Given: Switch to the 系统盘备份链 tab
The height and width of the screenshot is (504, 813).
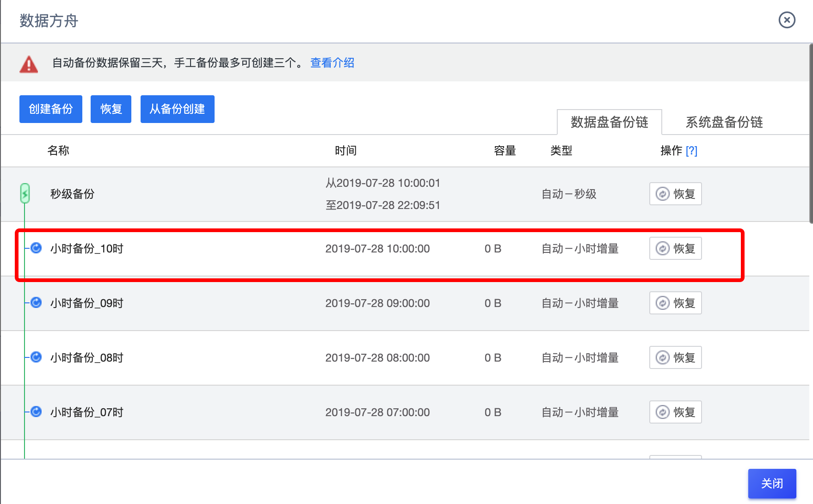Looking at the screenshot, I should point(724,122).
